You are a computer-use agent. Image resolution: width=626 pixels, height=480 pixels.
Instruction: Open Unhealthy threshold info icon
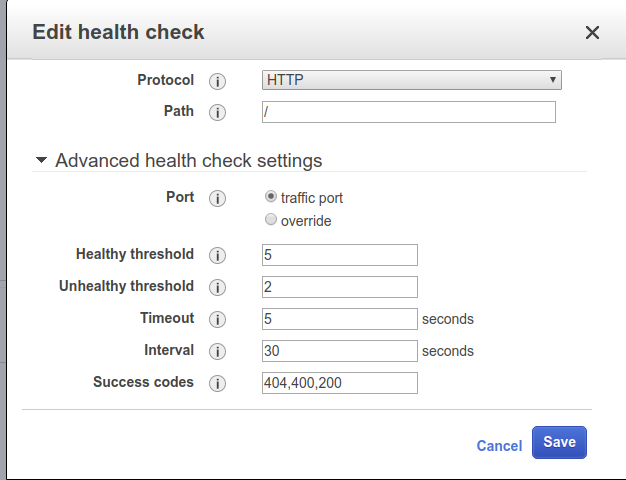coord(217,287)
